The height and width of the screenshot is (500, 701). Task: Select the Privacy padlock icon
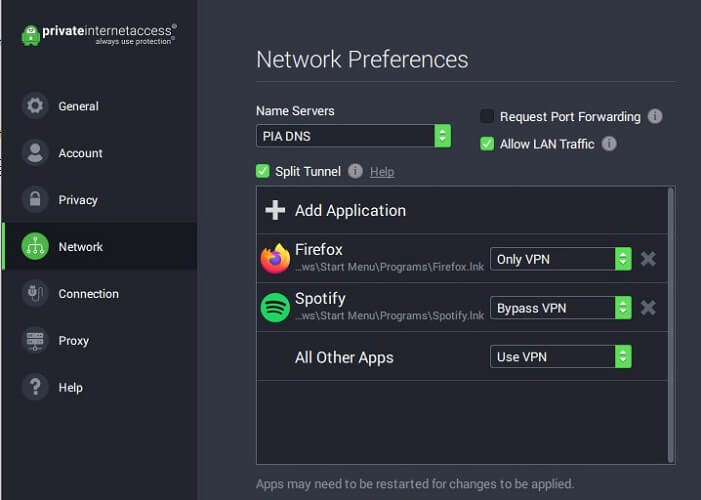(x=35, y=199)
